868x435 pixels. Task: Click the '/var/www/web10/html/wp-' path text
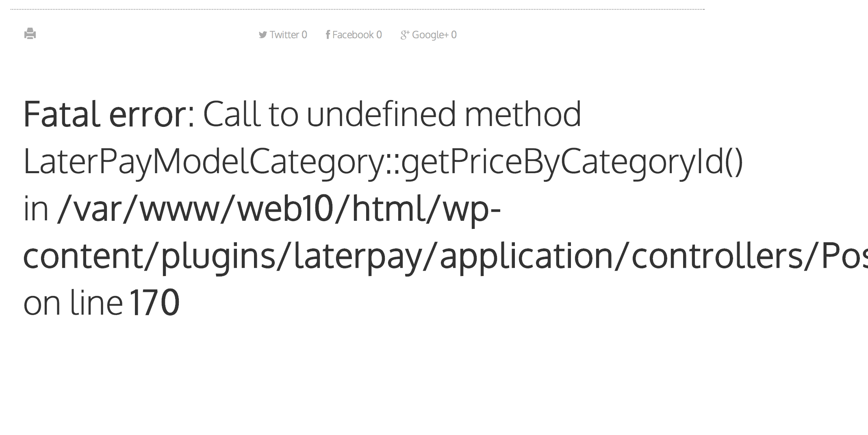coord(279,209)
